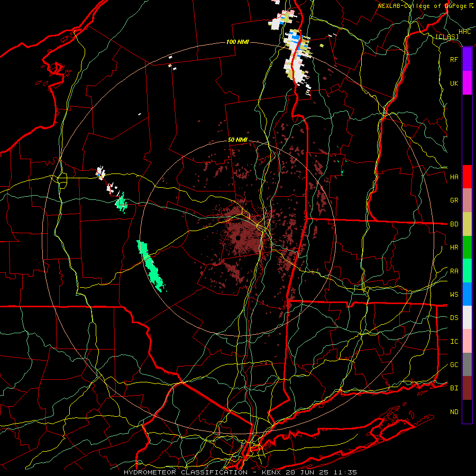Viewport: 476px width, 476px height.
Task: Click the 50 NMI range ring label
Action: [x=237, y=140]
